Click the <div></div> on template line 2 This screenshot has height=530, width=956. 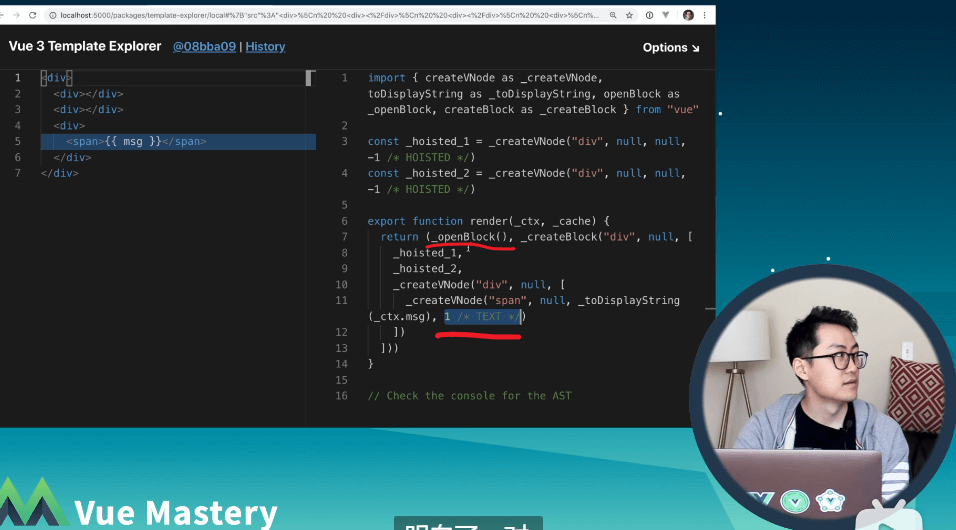88,94
